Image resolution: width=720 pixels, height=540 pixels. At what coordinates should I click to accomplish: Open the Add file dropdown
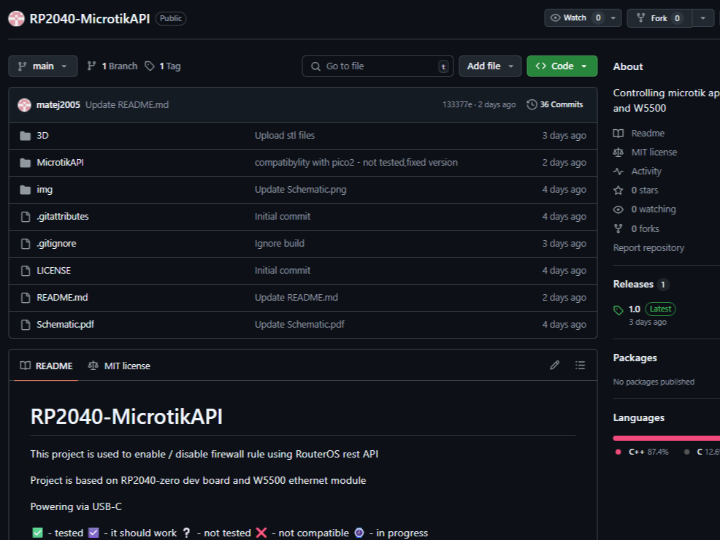[490, 66]
